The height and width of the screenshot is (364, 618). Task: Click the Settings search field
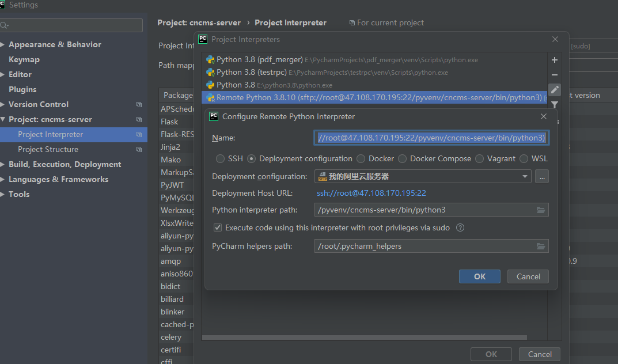click(x=71, y=25)
